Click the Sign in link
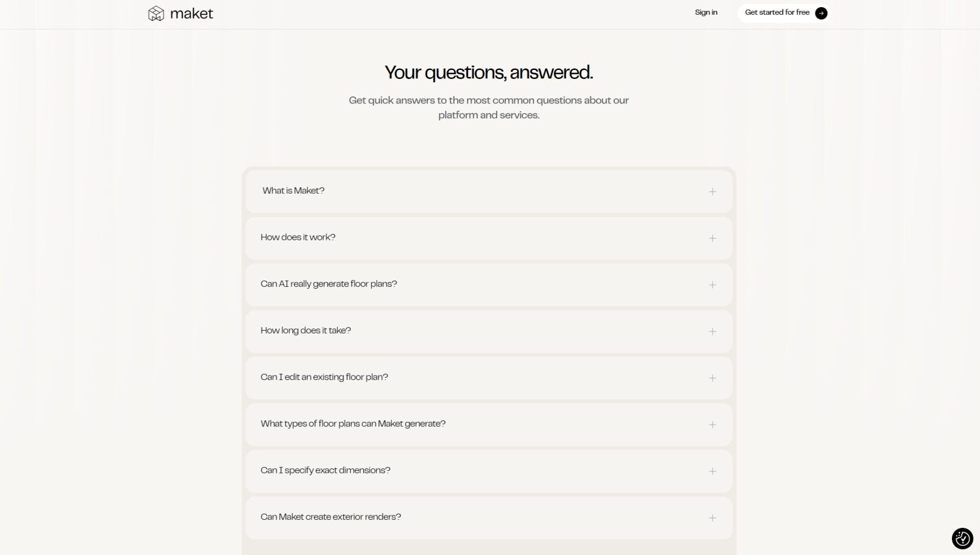Image resolution: width=980 pixels, height=555 pixels. [x=706, y=12]
